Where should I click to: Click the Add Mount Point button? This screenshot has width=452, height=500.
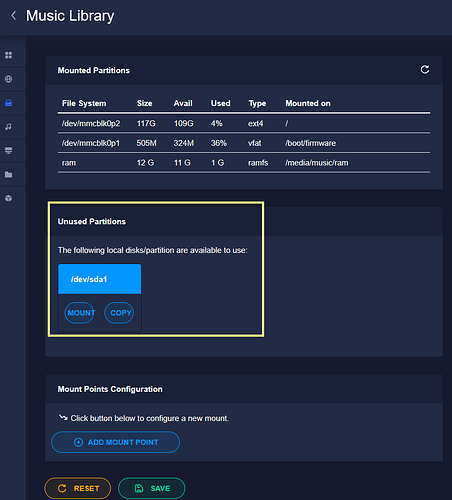click(x=116, y=442)
